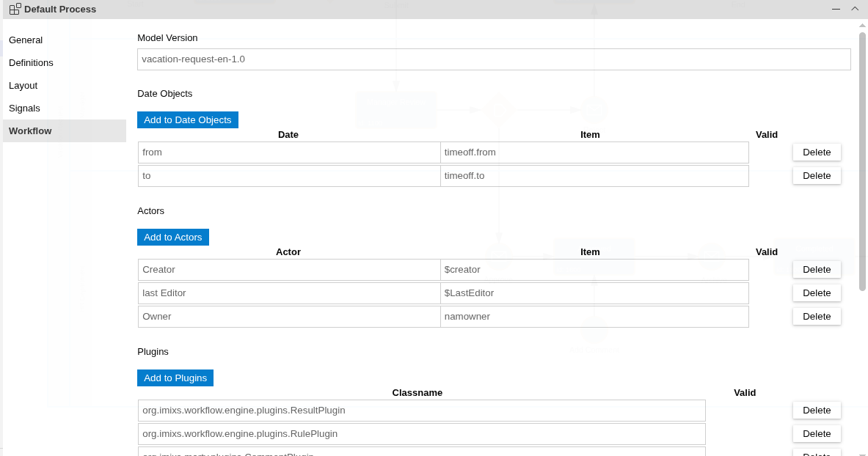868x456 pixels.
Task: Click the vertical scrollbar thumb
Action: coord(862,161)
